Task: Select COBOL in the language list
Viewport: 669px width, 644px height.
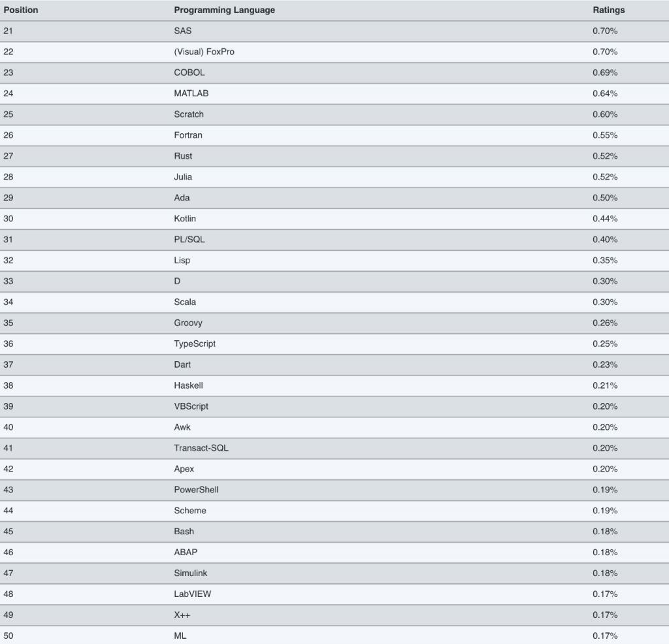Action: [189, 72]
